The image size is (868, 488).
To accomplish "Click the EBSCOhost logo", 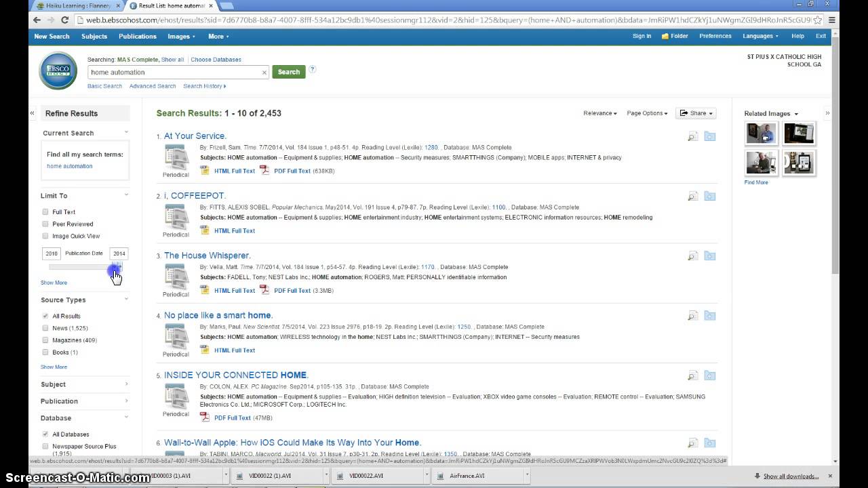I will click(58, 70).
